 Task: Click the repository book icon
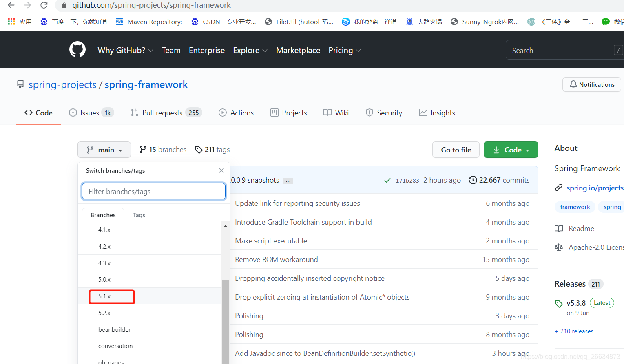click(x=20, y=84)
